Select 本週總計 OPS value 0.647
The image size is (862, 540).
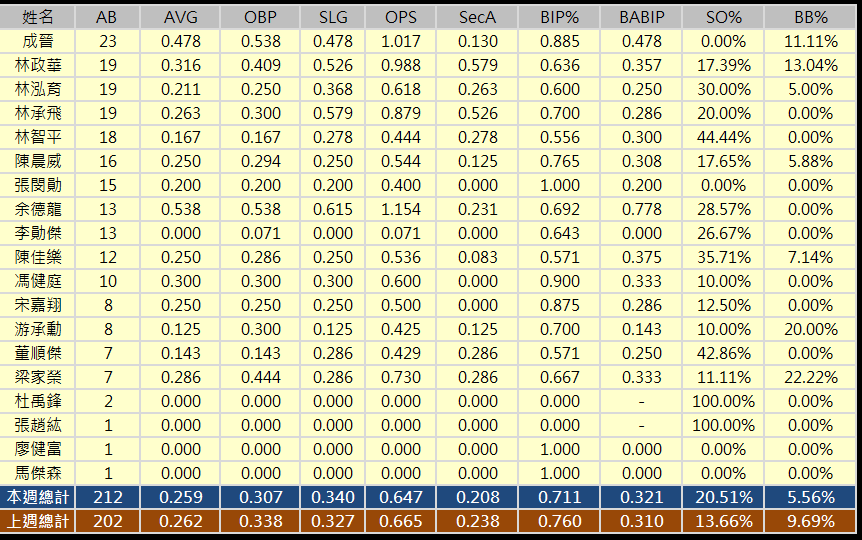pos(401,497)
